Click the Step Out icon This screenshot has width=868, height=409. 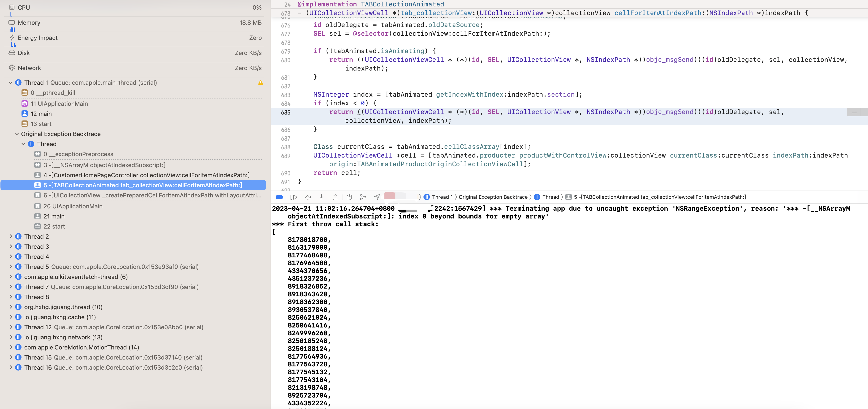335,197
